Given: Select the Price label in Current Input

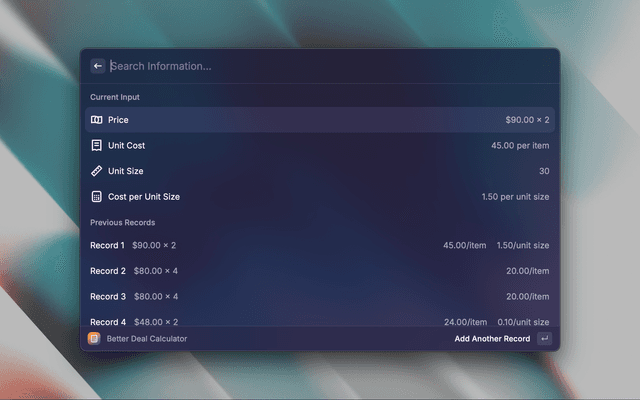Looking at the screenshot, I should pos(118,120).
